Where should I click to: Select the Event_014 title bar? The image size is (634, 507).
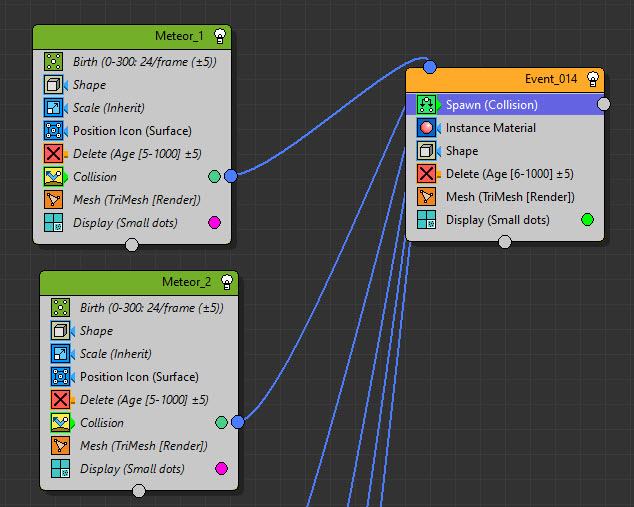click(505, 80)
